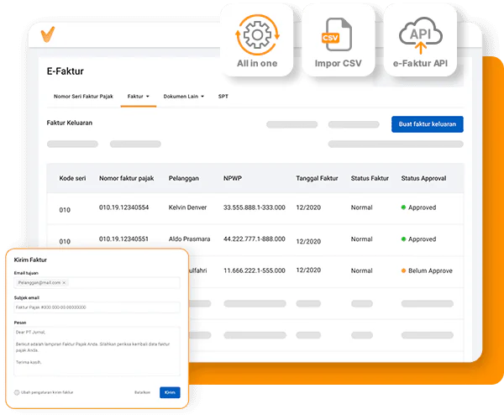The width and height of the screenshot is (504, 420).
Task: Expand the Faktur dropdown tab
Action: (x=139, y=97)
